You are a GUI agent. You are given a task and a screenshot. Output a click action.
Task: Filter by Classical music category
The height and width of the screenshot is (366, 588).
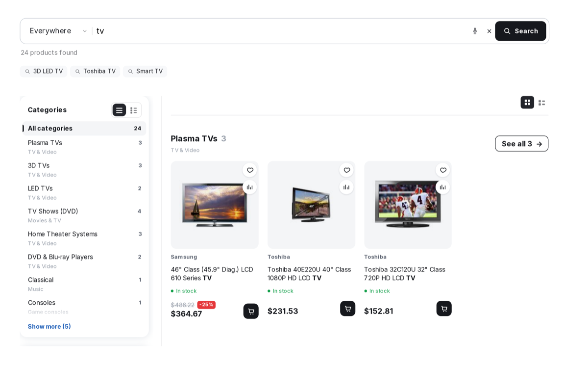(x=84, y=284)
